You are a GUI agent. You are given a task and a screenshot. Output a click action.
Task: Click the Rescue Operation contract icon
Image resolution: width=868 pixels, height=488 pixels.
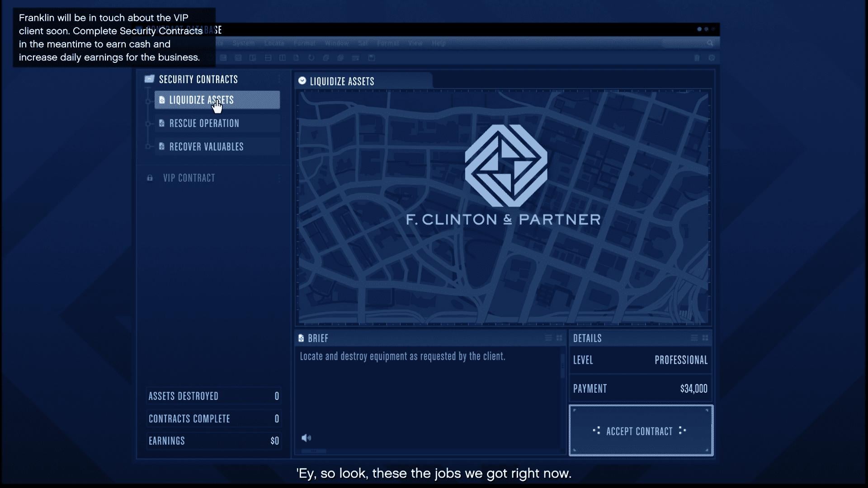coord(162,123)
